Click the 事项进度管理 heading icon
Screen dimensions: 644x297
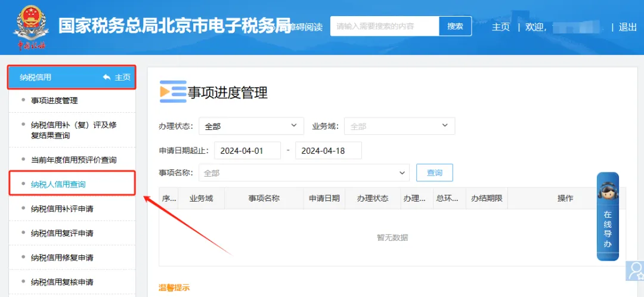tap(173, 92)
